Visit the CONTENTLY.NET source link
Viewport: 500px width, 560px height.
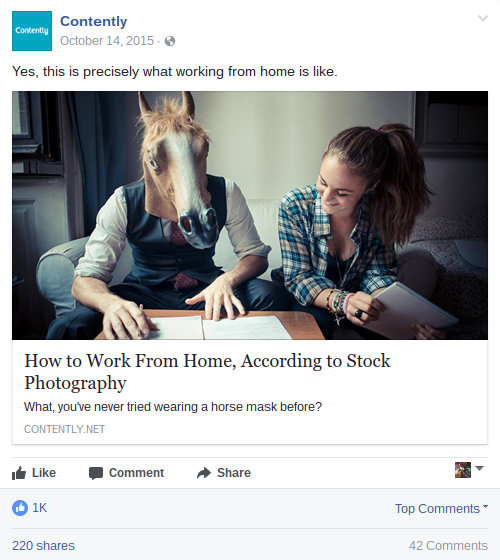click(65, 429)
